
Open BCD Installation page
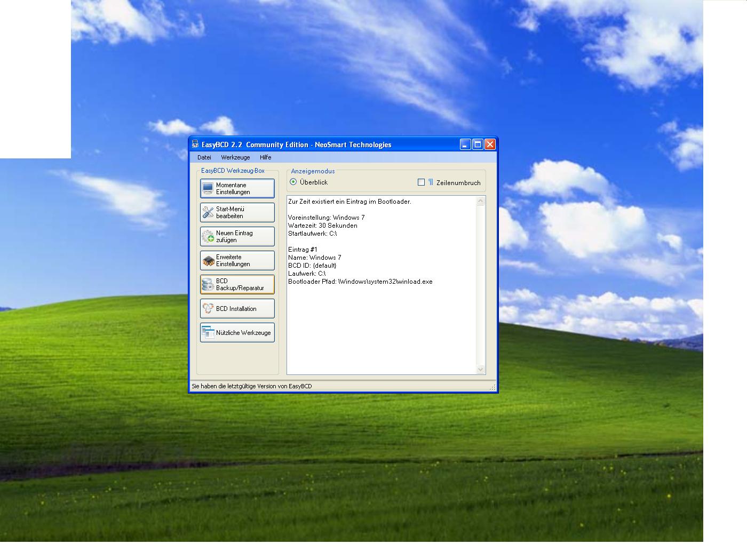[x=237, y=308]
